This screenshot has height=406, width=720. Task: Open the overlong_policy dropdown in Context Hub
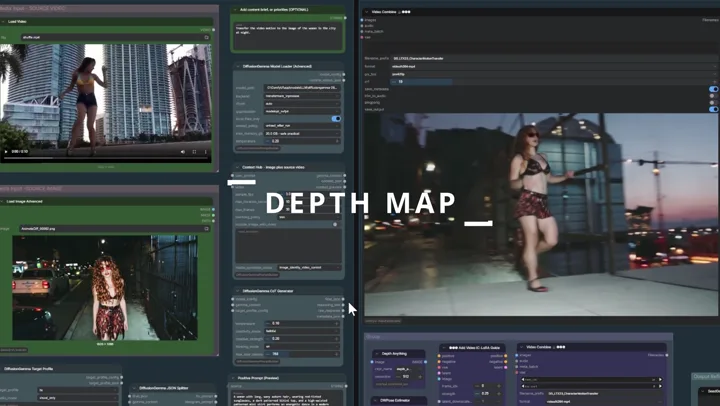[309, 217]
